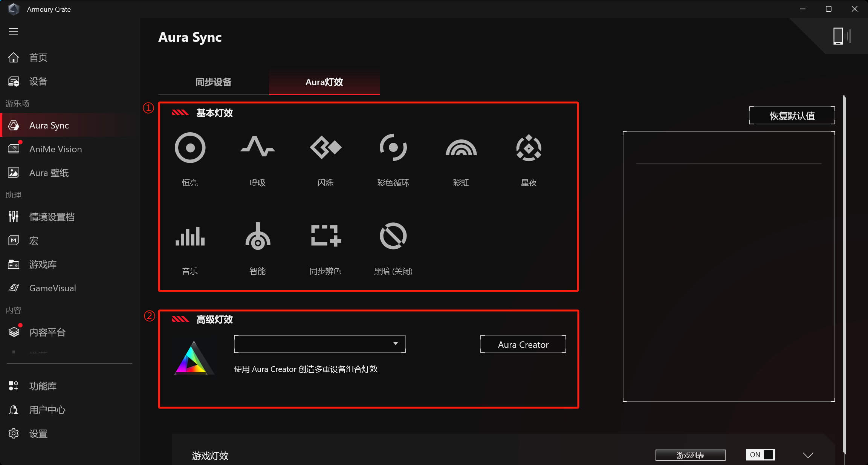The image size is (868, 465).
Task: Click the vertical scrollbar on the right
Action: click(845, 275)
